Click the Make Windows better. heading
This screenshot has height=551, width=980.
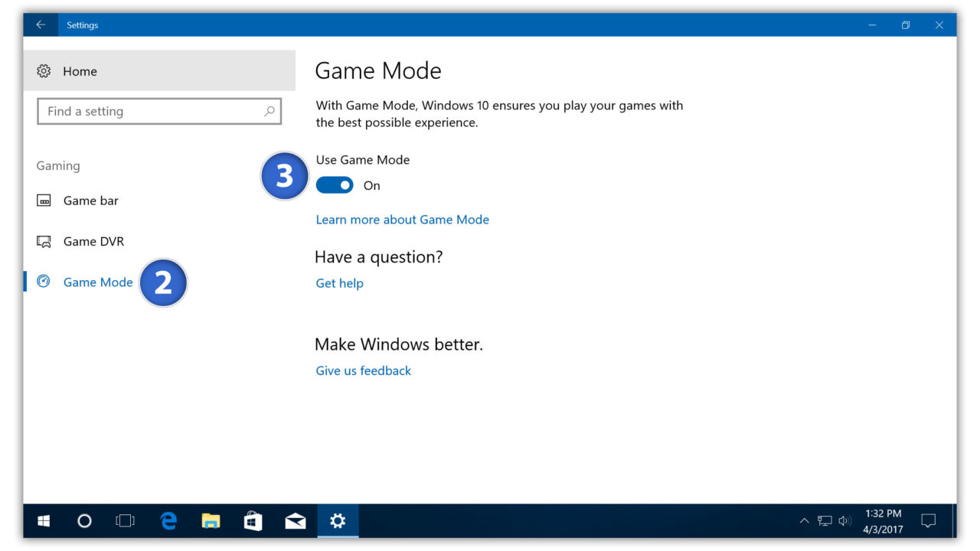click(x=399, y=344)
